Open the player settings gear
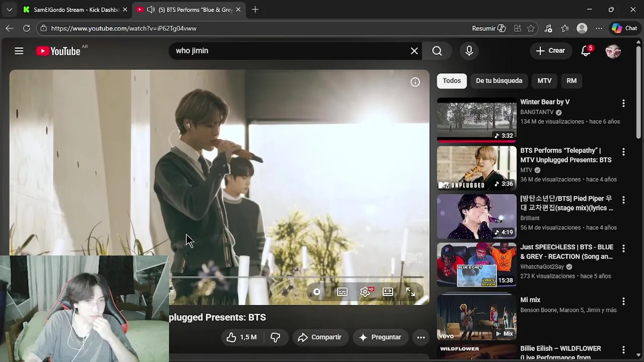Screen dimensions: 644x362 coord(365,292)
